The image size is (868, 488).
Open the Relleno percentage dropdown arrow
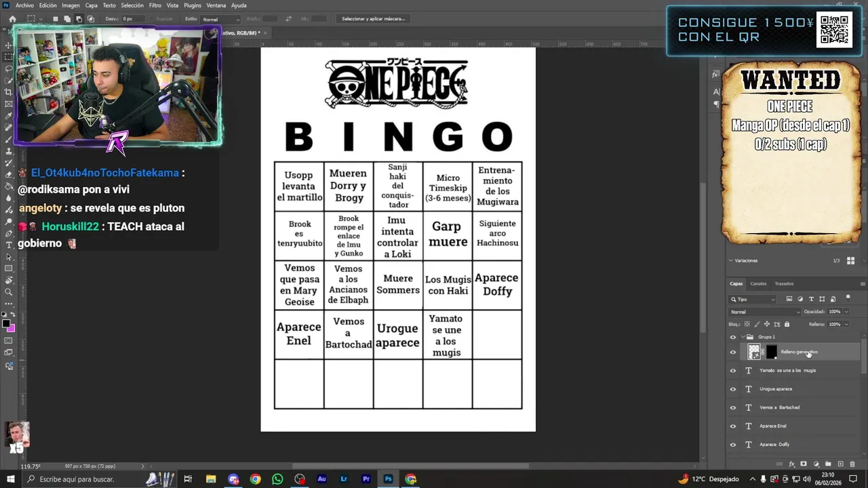pos(846,324)
